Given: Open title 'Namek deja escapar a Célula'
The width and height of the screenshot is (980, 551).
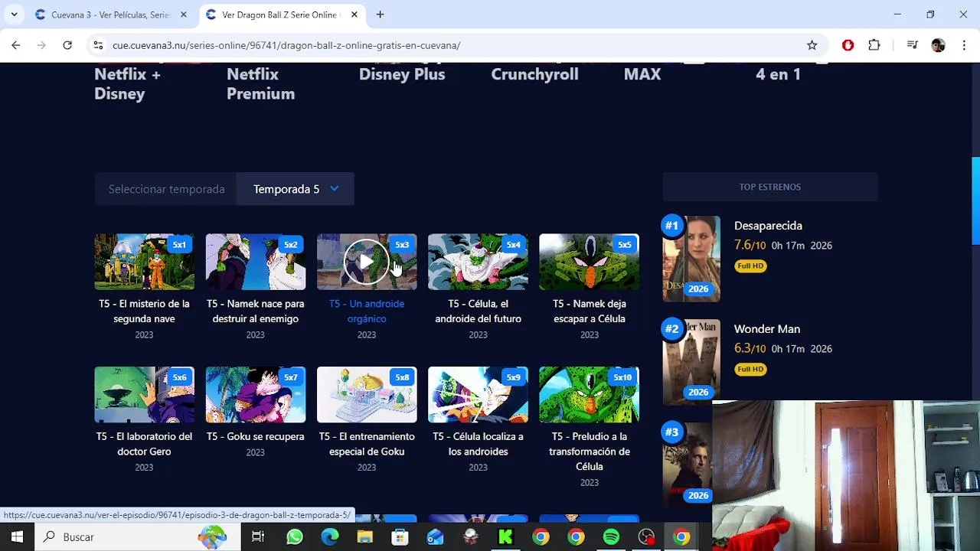Looking at the screenshot, I should click(589, 311).
